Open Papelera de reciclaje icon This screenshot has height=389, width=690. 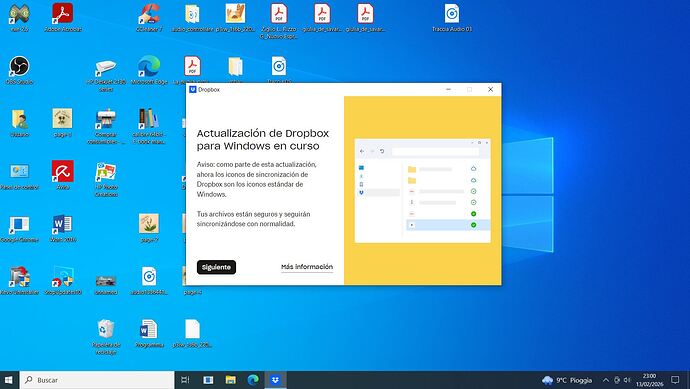pos(106,336)
